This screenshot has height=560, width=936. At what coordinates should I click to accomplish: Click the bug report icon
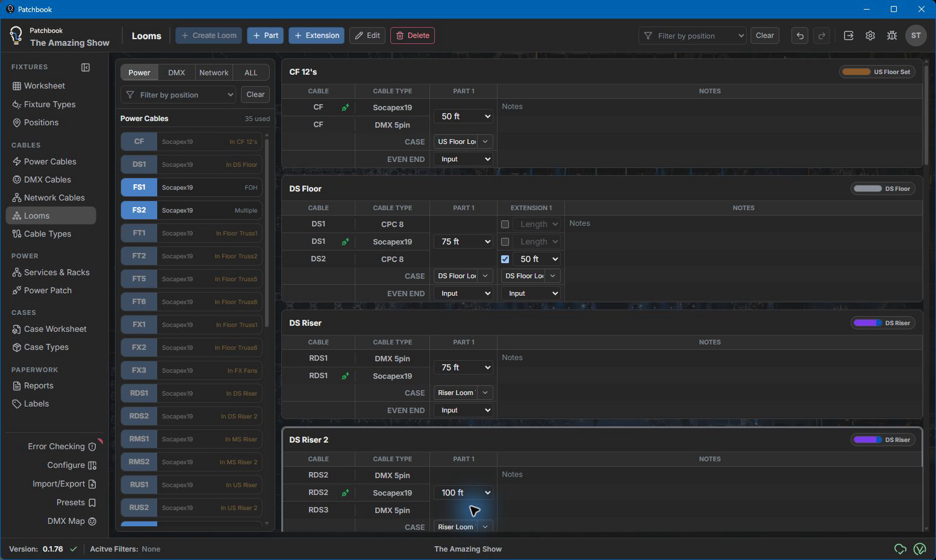(x=892, y=36)
